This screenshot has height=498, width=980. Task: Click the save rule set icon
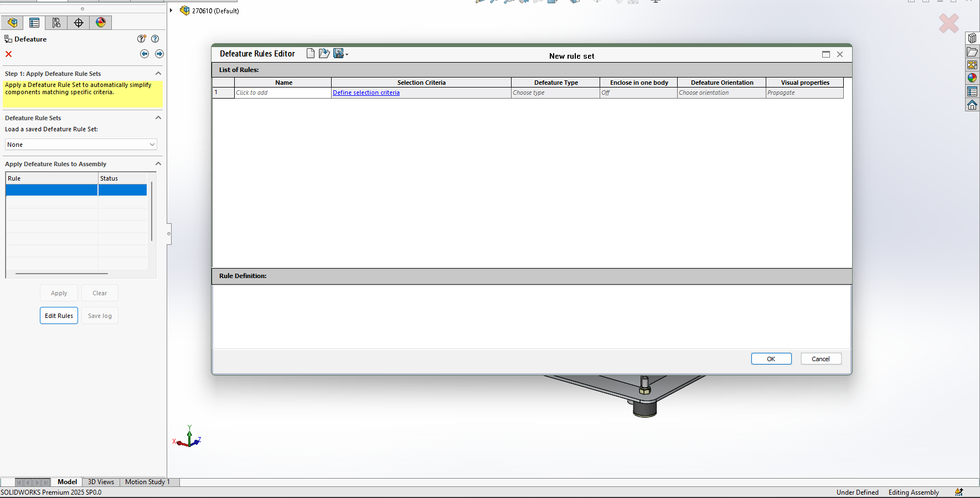338,54
